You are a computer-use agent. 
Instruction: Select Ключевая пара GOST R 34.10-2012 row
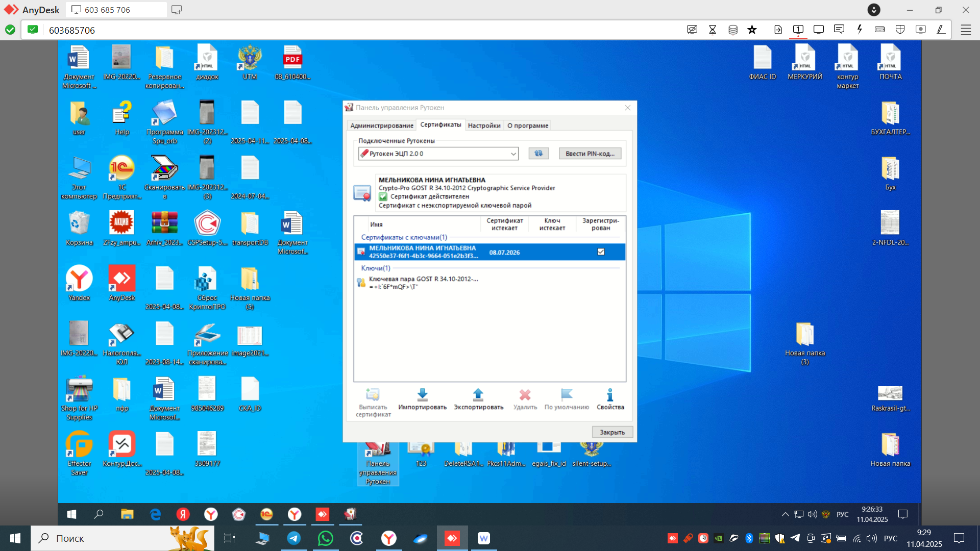coord(489,283)
